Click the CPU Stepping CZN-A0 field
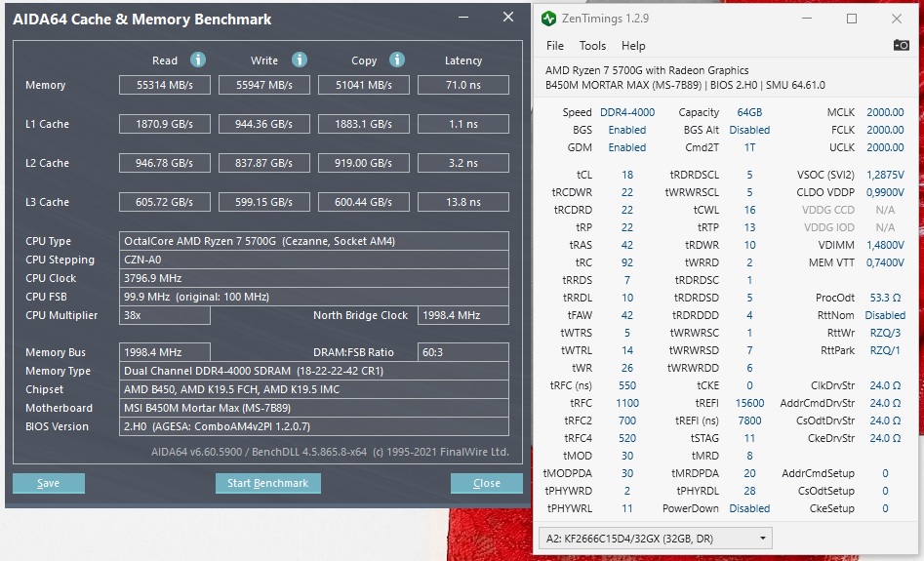Image resolution: width=924 pixels, height=561 pixels. point(314,260)
